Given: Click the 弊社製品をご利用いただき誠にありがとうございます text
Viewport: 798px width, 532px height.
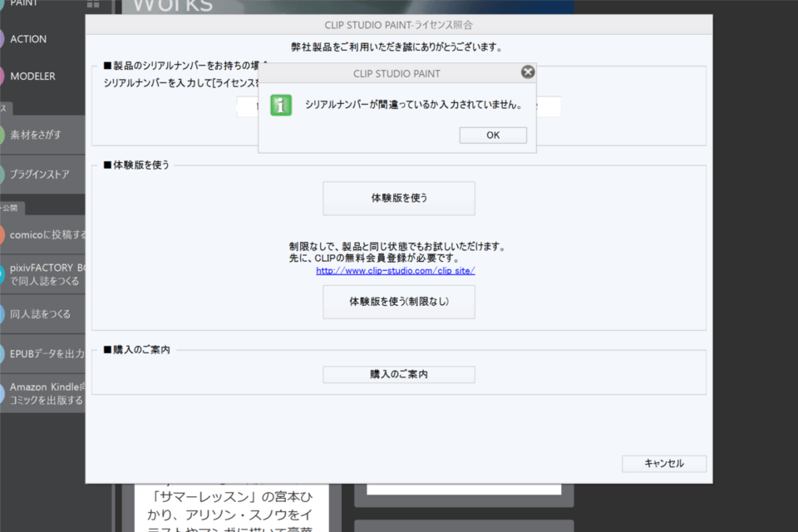Looking at the screenshot, I should (x=397, y=47).
